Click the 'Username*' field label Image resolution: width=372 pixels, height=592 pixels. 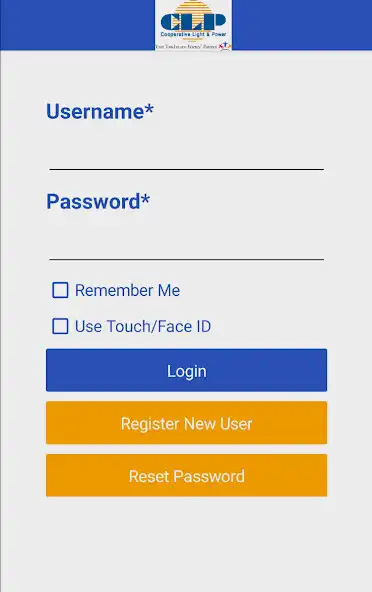[100, 111]
